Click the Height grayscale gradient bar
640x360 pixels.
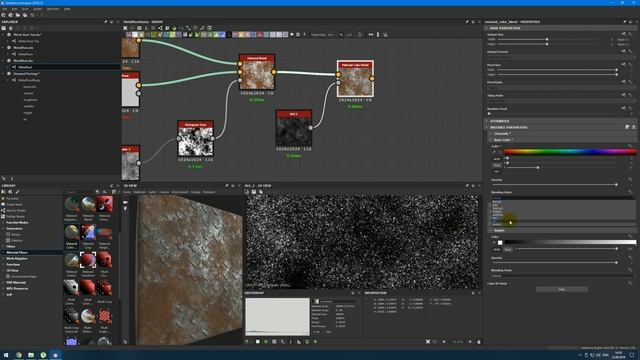point(570,242)
